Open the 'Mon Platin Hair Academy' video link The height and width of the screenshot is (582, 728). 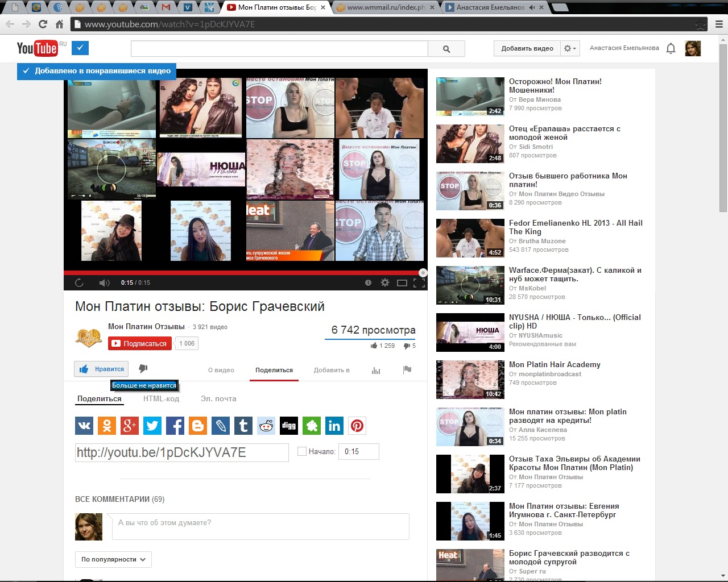[x=555, y=365]
